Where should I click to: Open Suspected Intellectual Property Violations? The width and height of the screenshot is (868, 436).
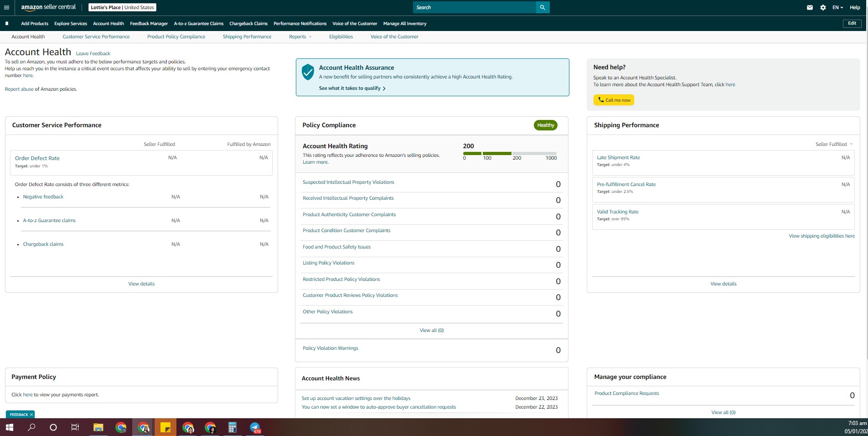point(348,182)
